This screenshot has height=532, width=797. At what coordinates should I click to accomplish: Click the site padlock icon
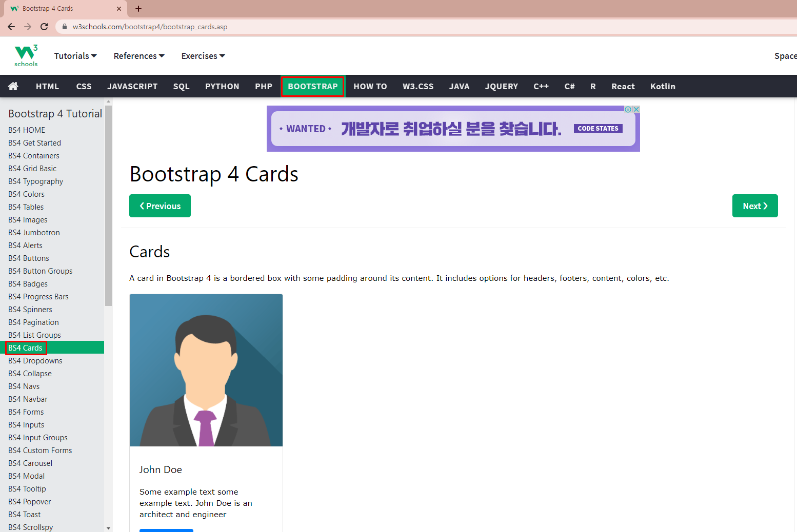(x=65, y=27)
